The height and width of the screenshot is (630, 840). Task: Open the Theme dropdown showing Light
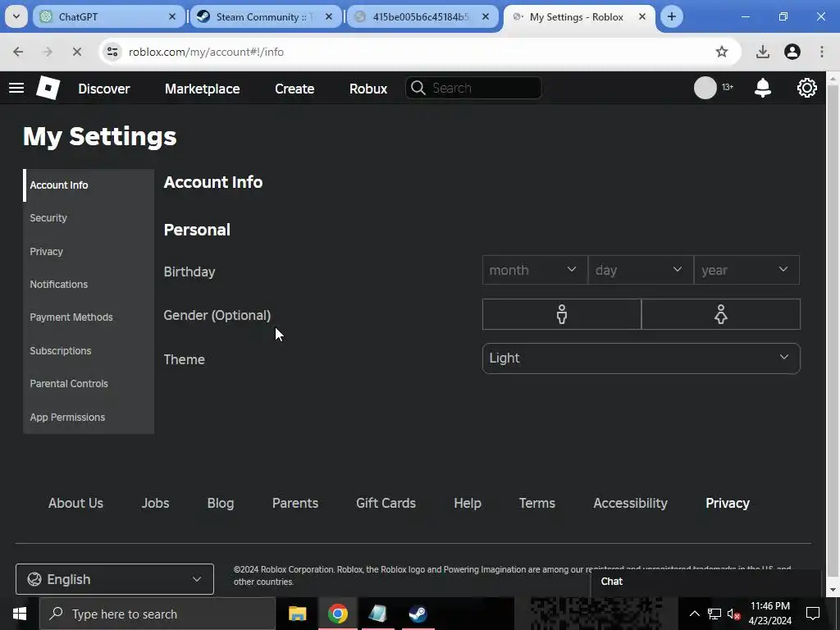pyautogui.click(x=641, y=358)
